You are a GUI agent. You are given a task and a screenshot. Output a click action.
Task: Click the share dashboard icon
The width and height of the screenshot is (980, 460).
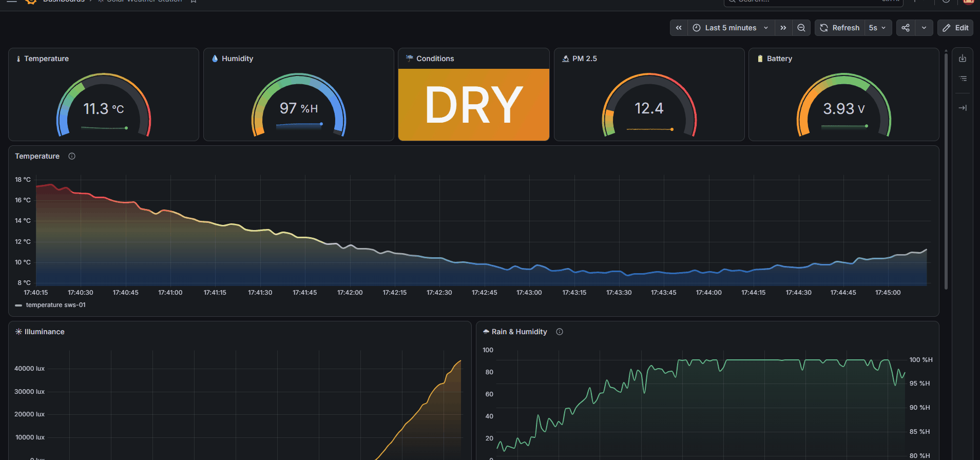click(x=906, y=28)
